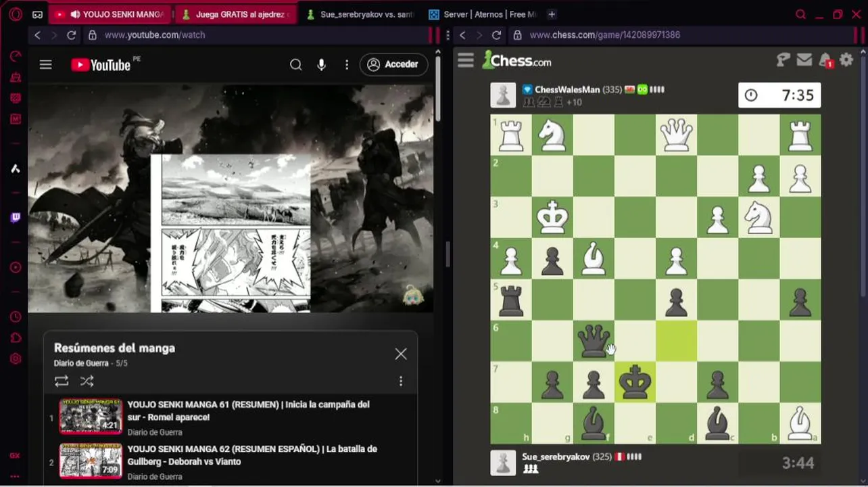Image resolution: width=868 pixels, height=487 pixels.
Task: Go to Chess.com home via logo
Action: pos(516,60)
